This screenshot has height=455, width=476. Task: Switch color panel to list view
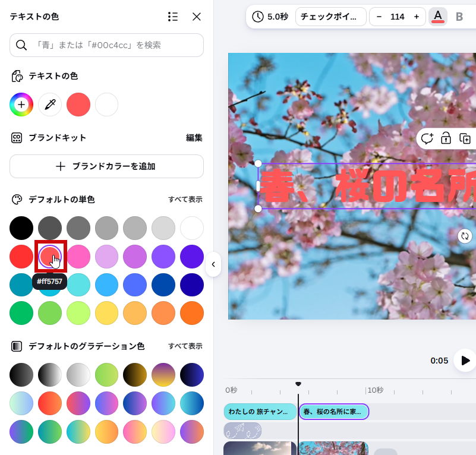click(x=173, y=17)
